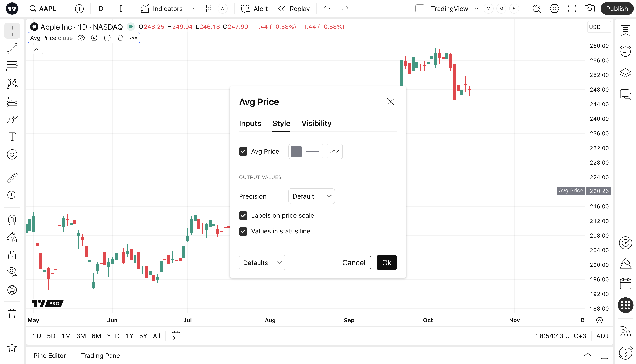Open fullscreen mode
The height and width of the screenshot is (364, 636).
tap(572, 9)
